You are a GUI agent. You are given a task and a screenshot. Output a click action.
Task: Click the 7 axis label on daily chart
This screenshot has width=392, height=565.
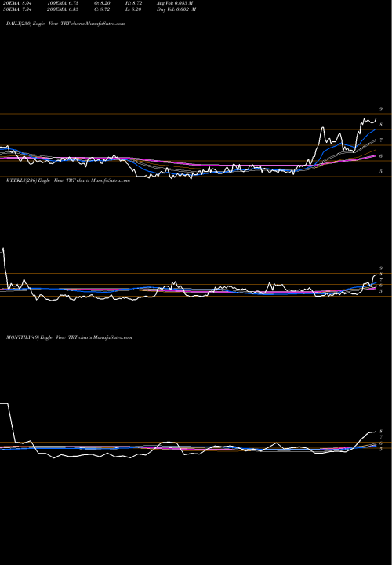point(381,140)
